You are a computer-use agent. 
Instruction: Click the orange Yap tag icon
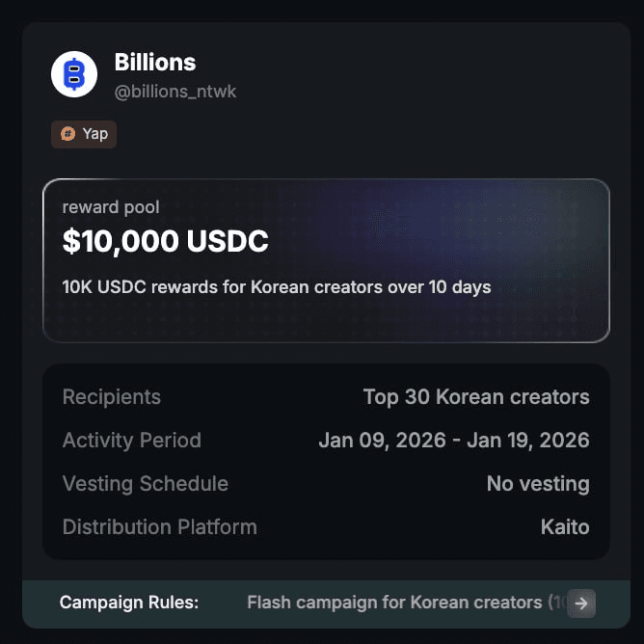coord(68,134)
